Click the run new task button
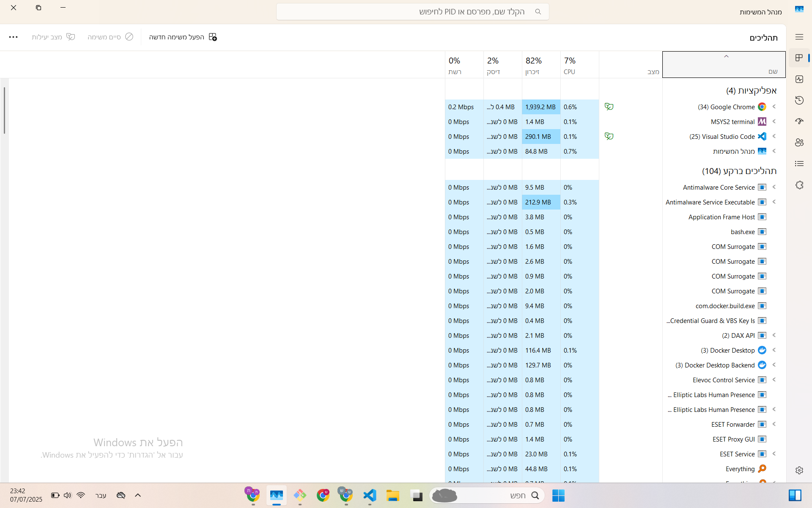Screen dimensions: 812x508 (x=183, y=37)
